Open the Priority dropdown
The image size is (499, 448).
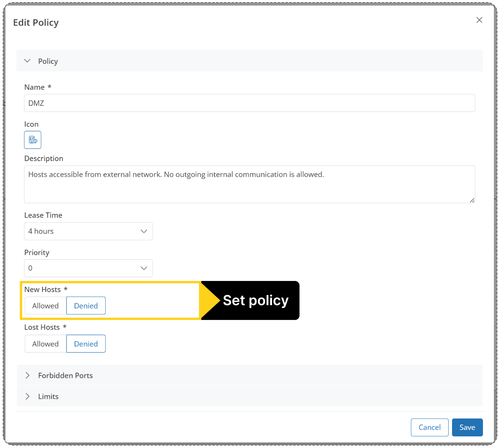click(84, 268)
